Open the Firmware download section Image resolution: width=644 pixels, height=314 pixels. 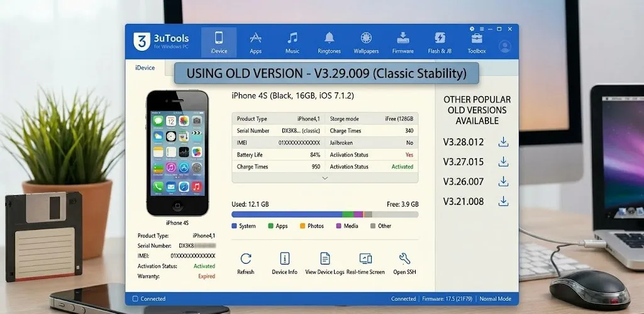(x=403, y=42)
